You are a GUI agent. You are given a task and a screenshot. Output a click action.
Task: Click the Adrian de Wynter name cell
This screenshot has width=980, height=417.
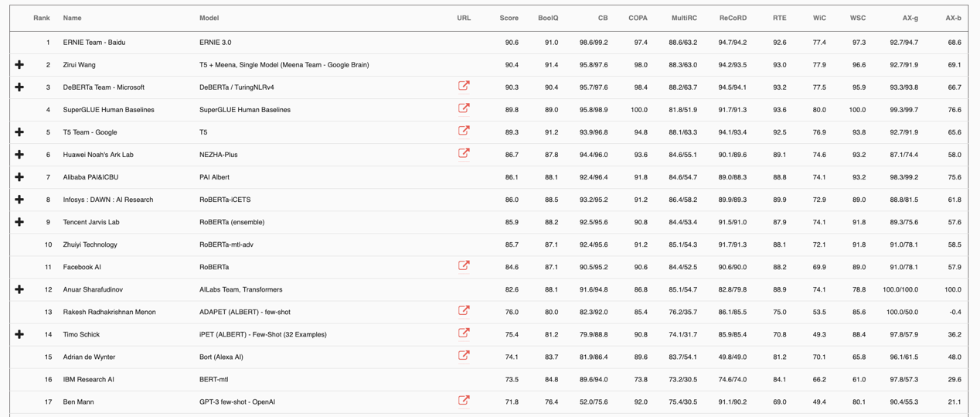[x=89, y=357]
